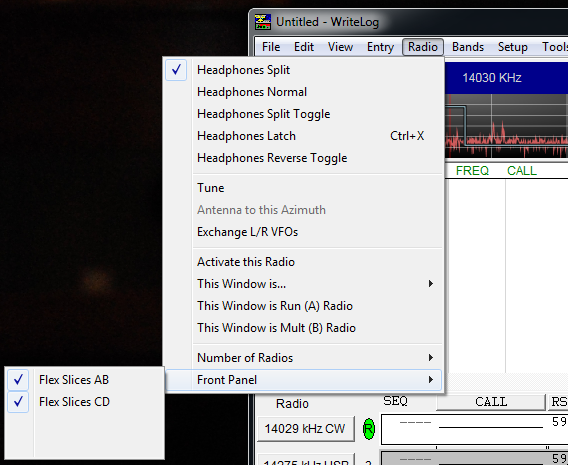
Task: Click the WriteLog application icon in title bar
Action: [x=263, y=22]
